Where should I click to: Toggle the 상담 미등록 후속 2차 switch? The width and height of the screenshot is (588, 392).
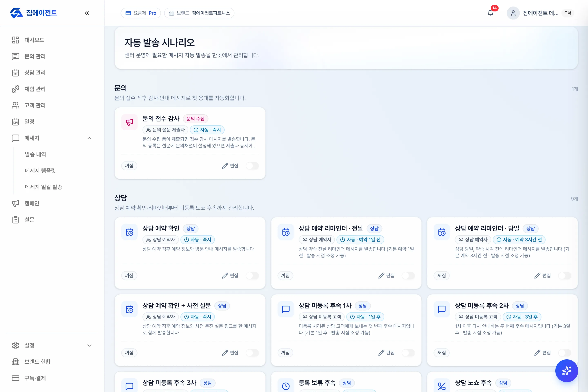click(x=565, y=353)
